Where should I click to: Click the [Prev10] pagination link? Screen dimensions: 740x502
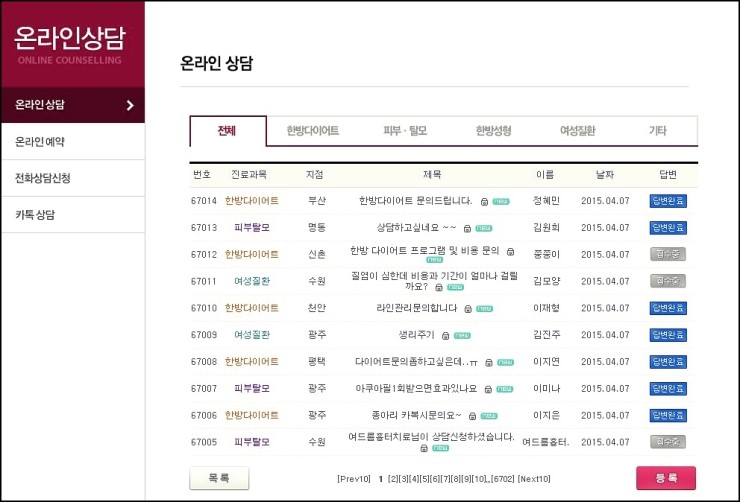coord(354,479)
